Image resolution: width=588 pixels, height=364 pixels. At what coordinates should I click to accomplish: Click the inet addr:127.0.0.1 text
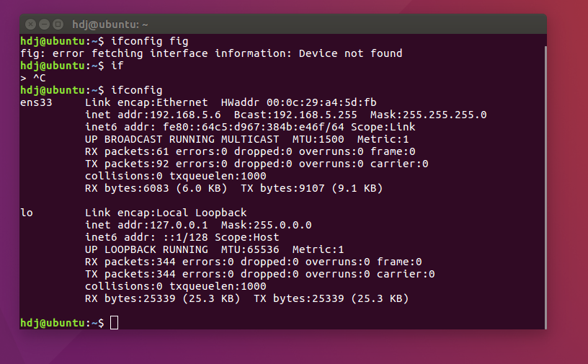[146, 225]
